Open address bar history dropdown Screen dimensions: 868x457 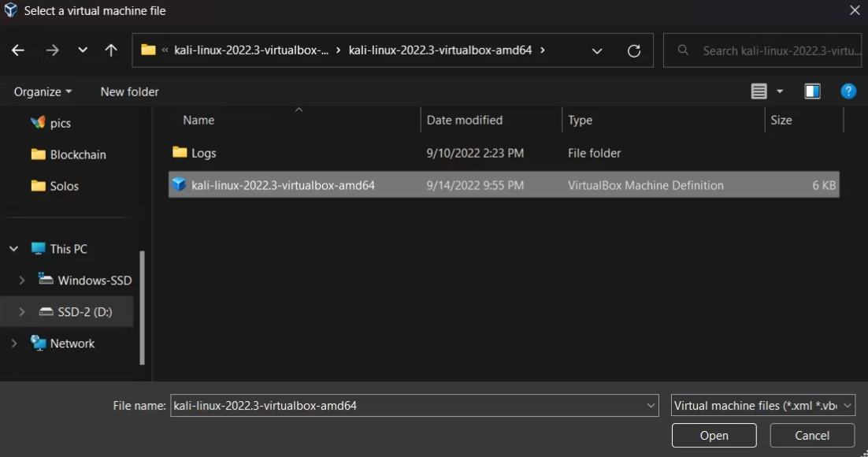pos(597,51)
